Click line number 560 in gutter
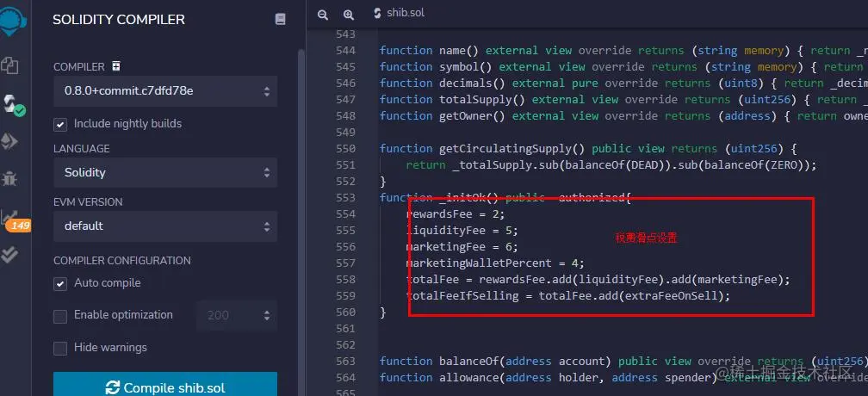868x396 pixels. click(x=345, y=312)
